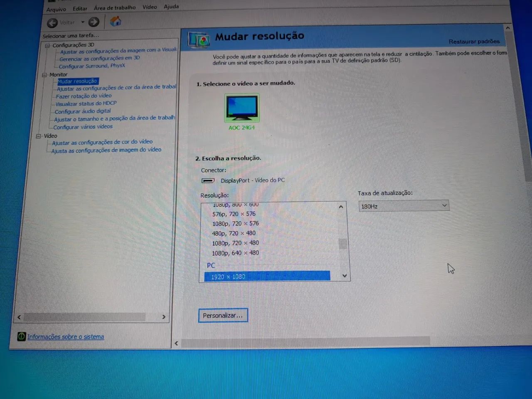Open Visualizar status do HDCP
The height and width of the screenshot is (399, 532).
click(x=86, y=103)
